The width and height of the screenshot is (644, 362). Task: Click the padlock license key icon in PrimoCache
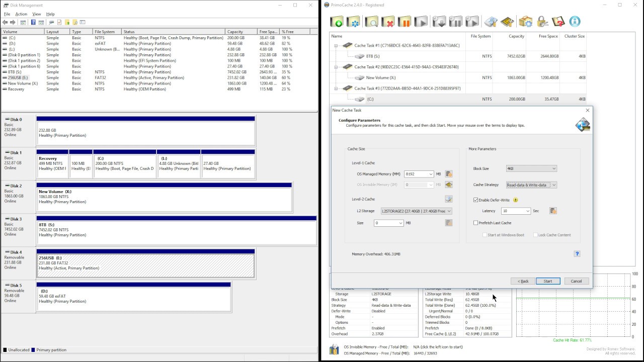point(542,22)
